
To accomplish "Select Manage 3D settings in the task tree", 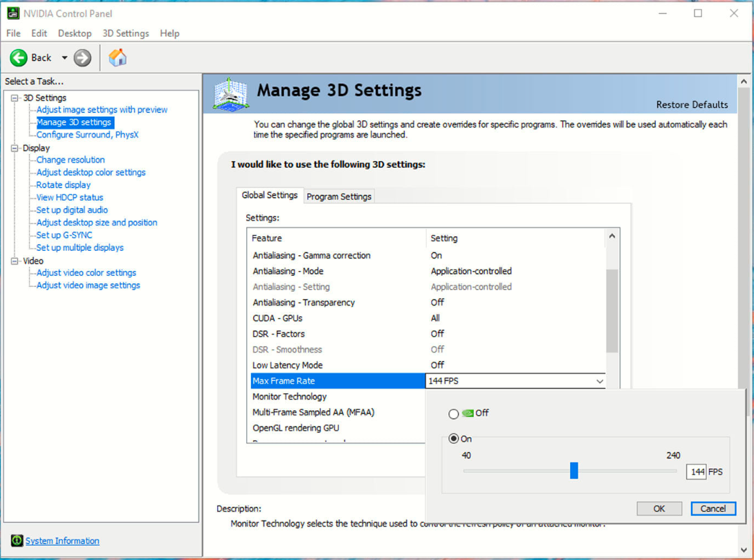I will click(x=74, y=122).
